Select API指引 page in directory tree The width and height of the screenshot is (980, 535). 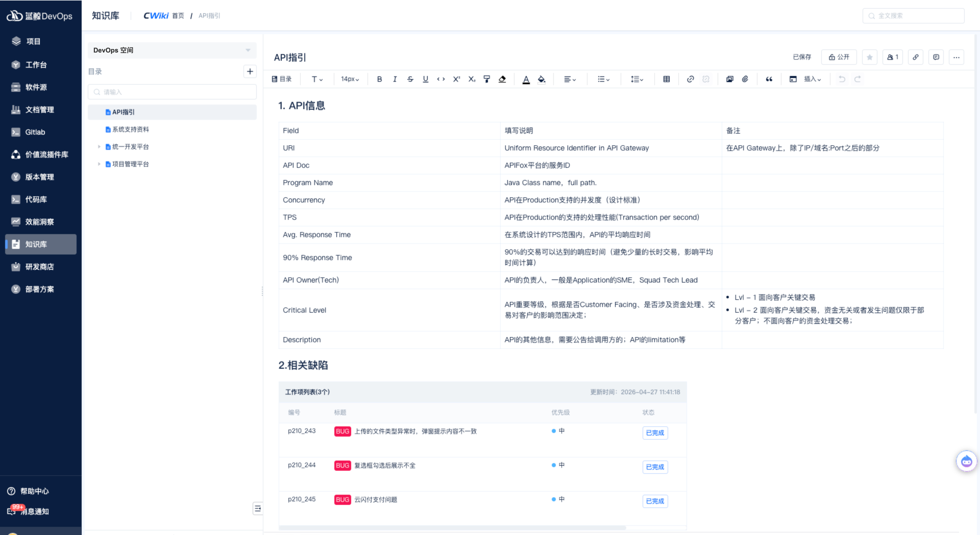tap(172, 112)
